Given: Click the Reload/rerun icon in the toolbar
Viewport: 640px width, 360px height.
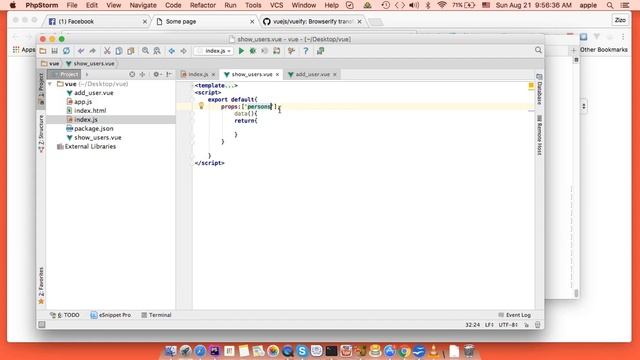Looking at the screenshot, I should click(277, 51).
